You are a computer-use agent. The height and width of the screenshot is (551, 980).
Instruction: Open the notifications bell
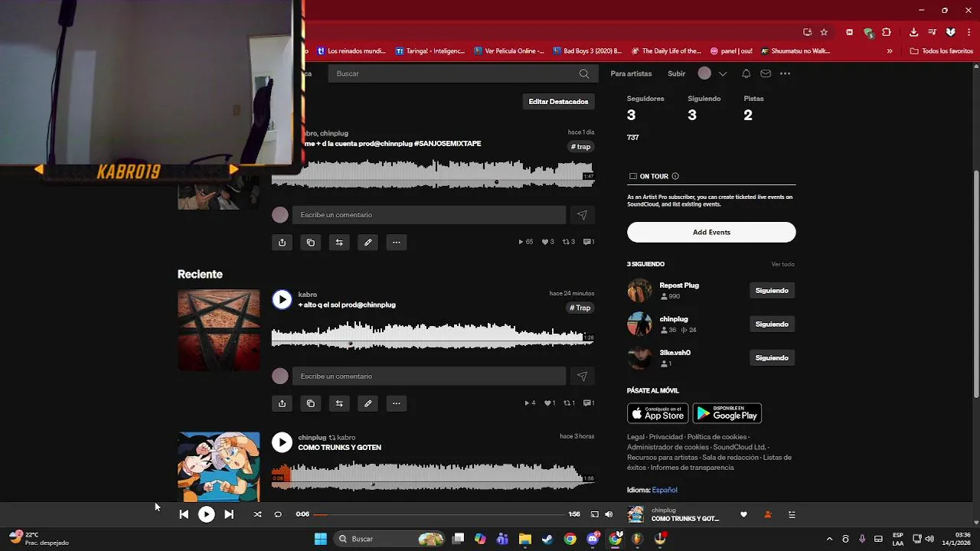click(x=746, y=73)
